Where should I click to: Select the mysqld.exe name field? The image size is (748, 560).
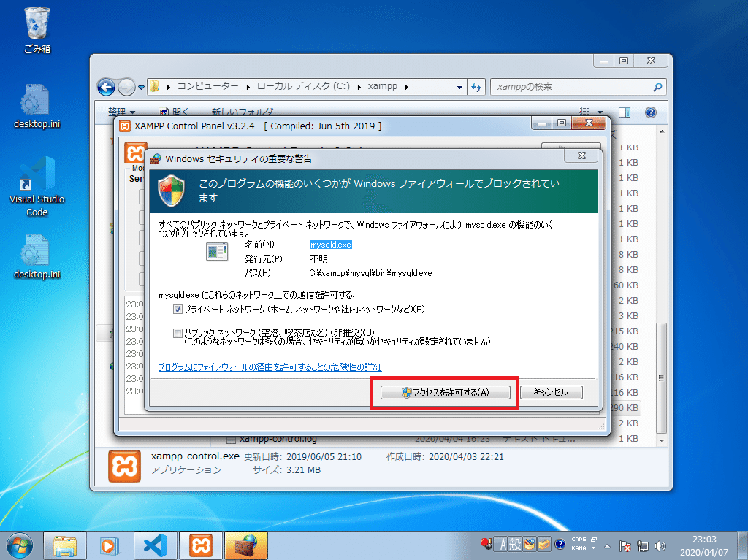[331, 245]
